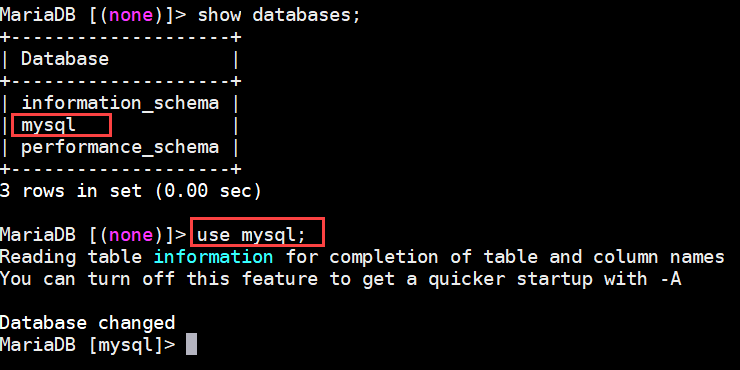740x370 pixels.
Task: Click the '(0.00 sec)' timing text
Action: [207, 191]
